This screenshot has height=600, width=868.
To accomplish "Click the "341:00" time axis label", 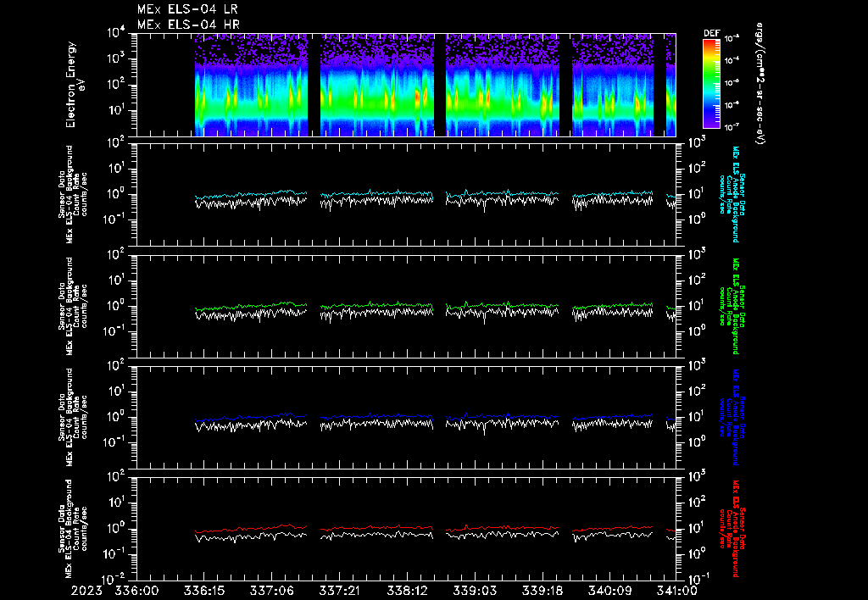I will (676, 591).
